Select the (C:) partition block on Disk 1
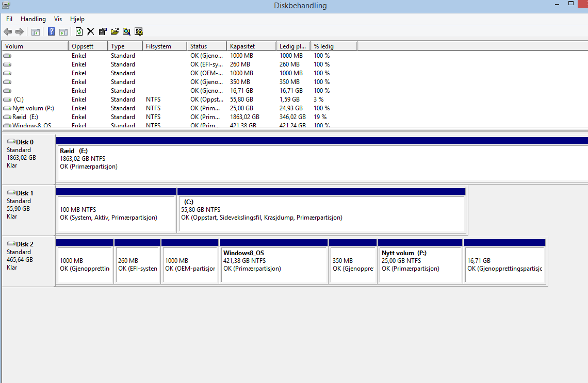 pyautogui.click(x=321, y=213)
